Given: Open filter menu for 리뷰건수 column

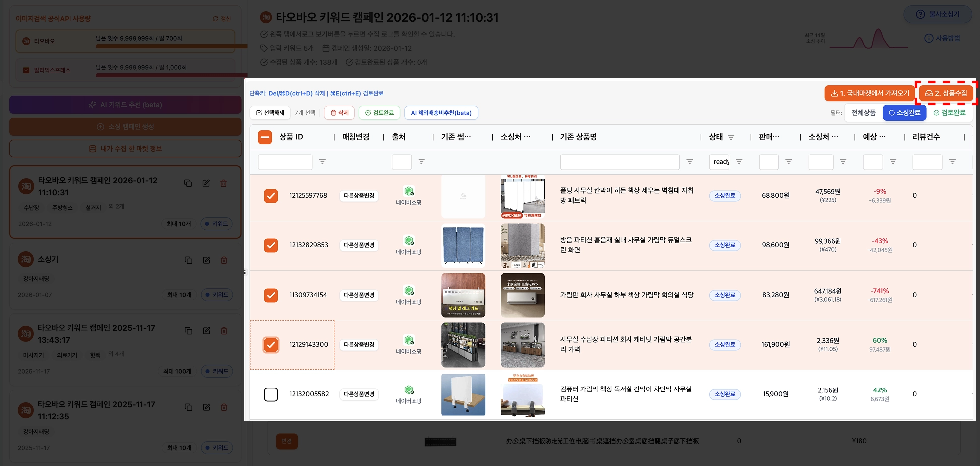Looking at the screenshot, I should pyautogui.click(x=952, y=162).
